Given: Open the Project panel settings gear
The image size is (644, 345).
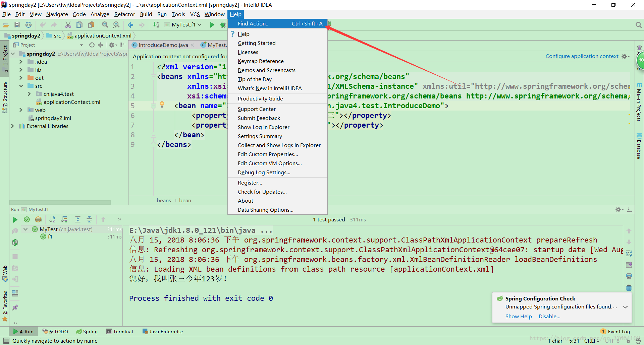Looking at the screenshot, I should click(x=113, y=45).
